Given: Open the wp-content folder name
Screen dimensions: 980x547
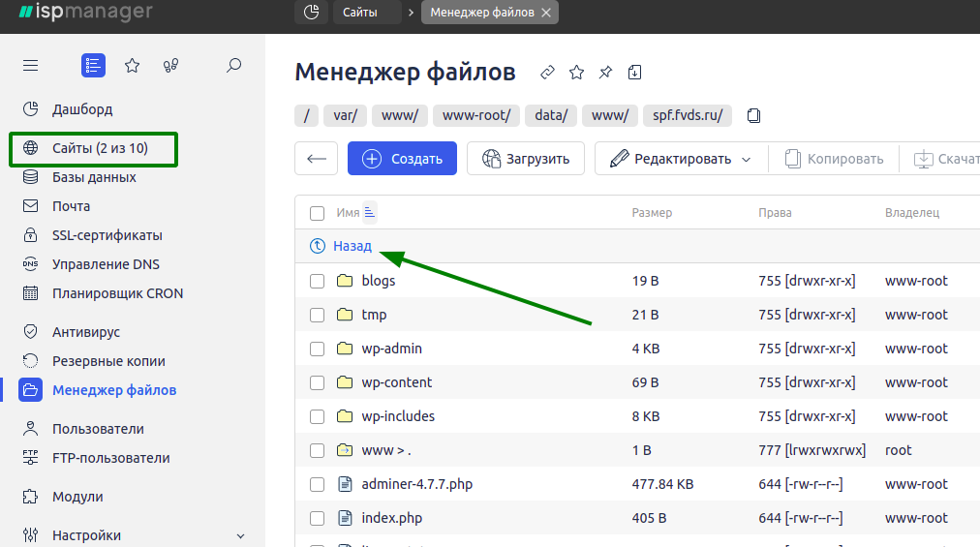Looking at the screenshot, I should 397,382.
